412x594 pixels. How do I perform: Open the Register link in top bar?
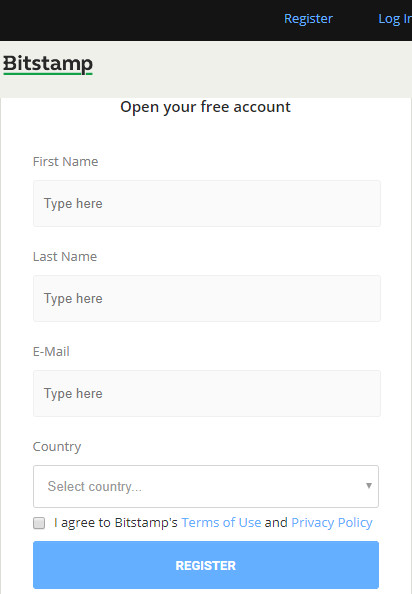pos(308,19)
